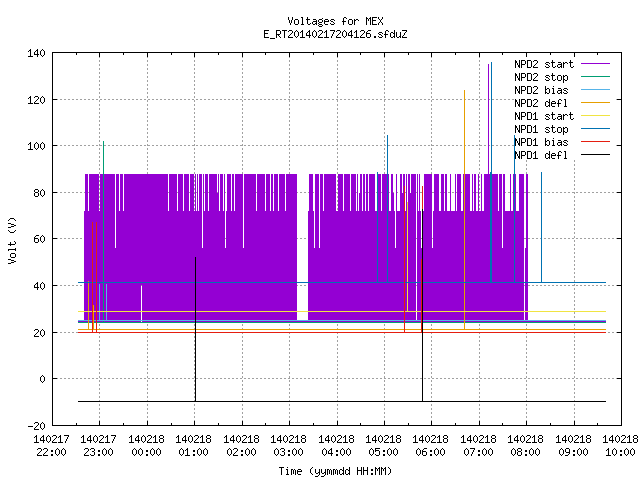Click the 'NPD2 stop' legend label

coord(541,77)
